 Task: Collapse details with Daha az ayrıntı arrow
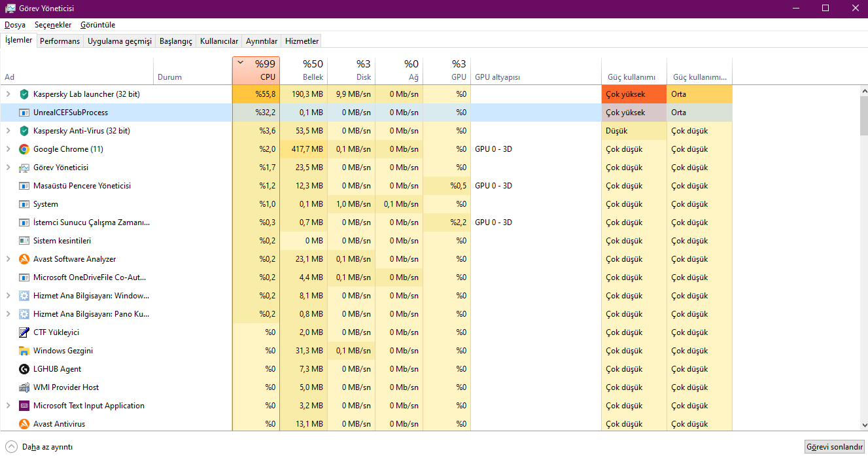[12, 447]
